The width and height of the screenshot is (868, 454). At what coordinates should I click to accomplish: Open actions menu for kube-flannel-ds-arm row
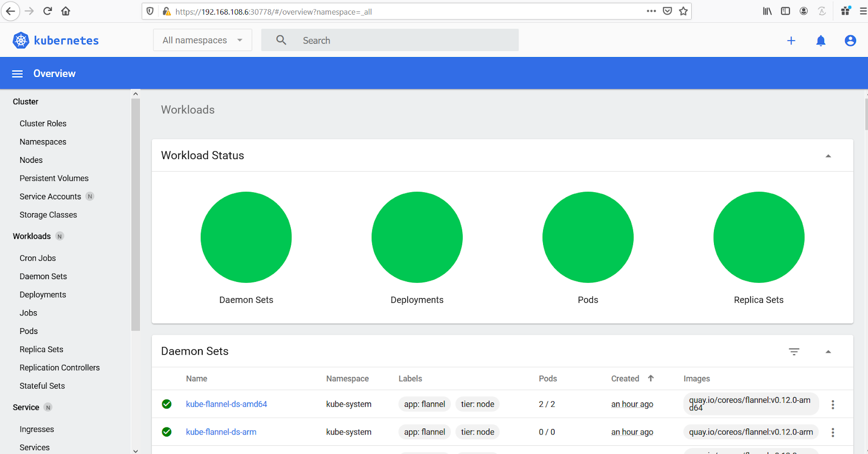pos(833,432)
